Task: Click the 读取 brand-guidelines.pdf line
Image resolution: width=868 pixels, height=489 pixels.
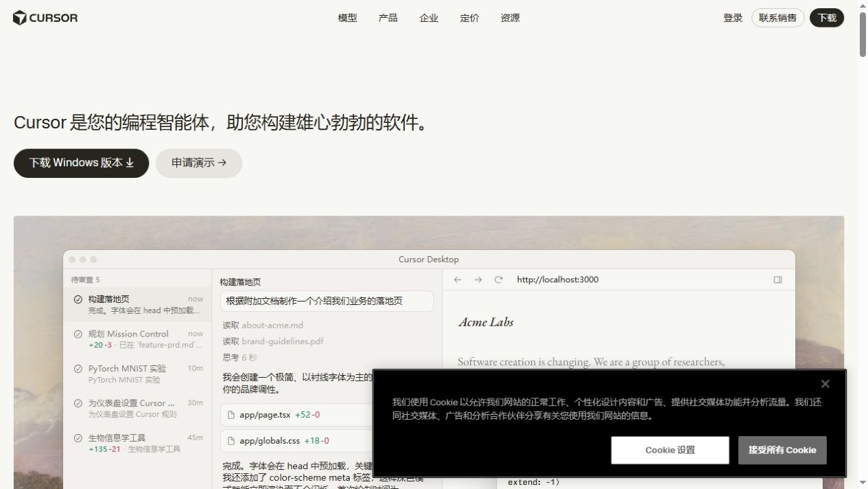Action: click(273, 341)
